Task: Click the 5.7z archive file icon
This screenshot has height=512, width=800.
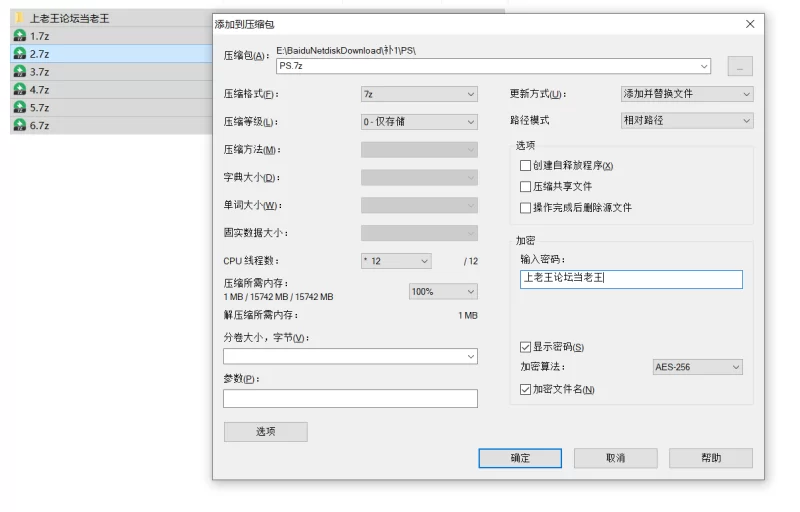Action: tap(19, 108)
